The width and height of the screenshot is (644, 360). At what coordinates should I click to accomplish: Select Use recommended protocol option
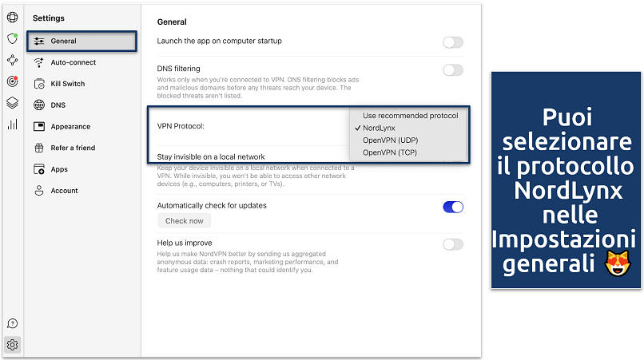410,116
